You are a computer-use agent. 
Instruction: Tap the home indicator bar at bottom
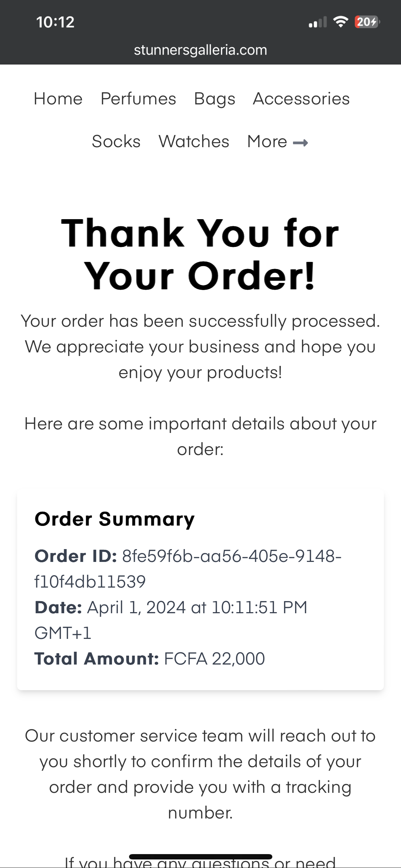(201, 857)
